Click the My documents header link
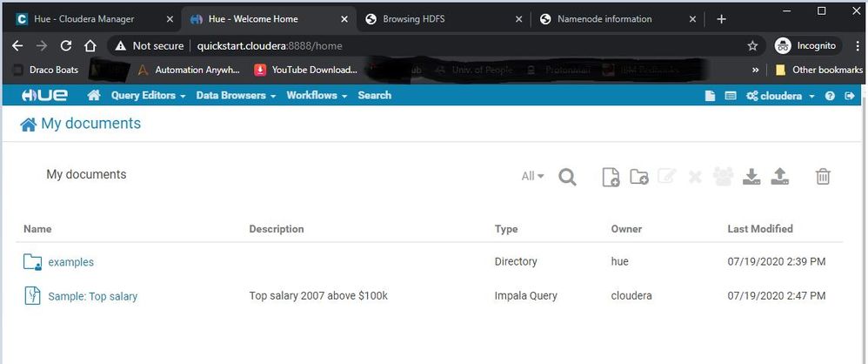Image resolution: width=868 pixels, height=364 pixels. (x=80, y=124)
